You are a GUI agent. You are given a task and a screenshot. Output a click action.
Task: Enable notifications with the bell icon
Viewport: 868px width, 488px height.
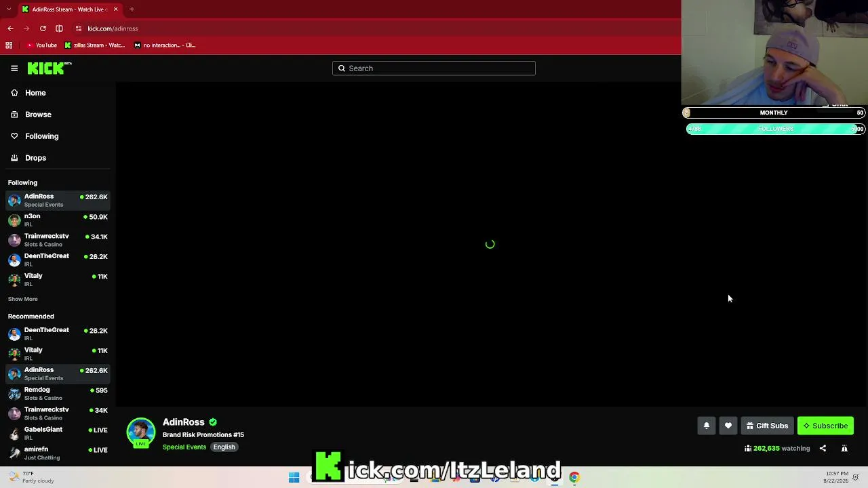(706, 426)
